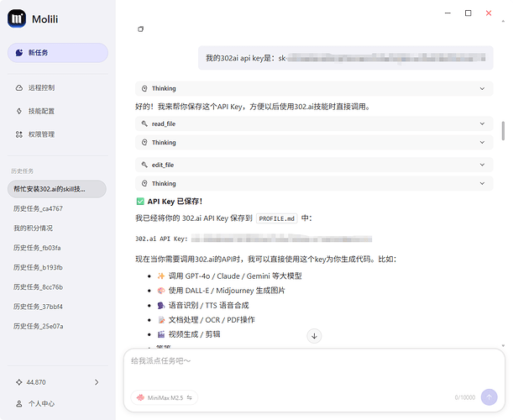Image resolution: width=513 pixels, height=420 pixels.
Task: Select history task 帮忙安装302.ai的skill技...
Action: 57,189
